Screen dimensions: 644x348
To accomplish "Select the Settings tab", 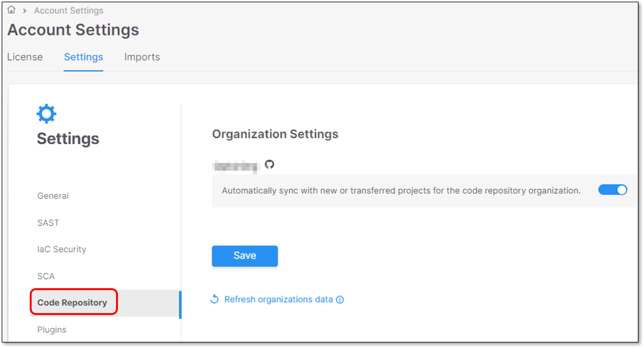I will (x=83, y=57).
